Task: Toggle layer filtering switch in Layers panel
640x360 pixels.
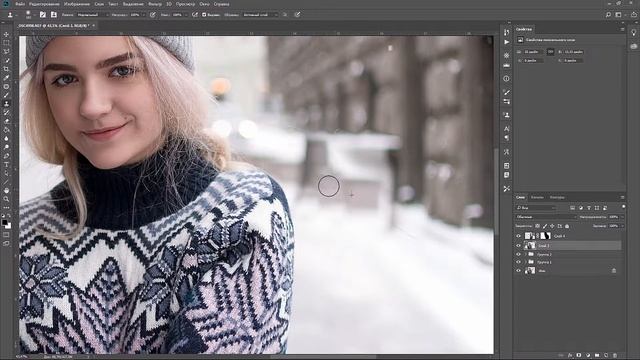Action: click(x=624, y=207)
